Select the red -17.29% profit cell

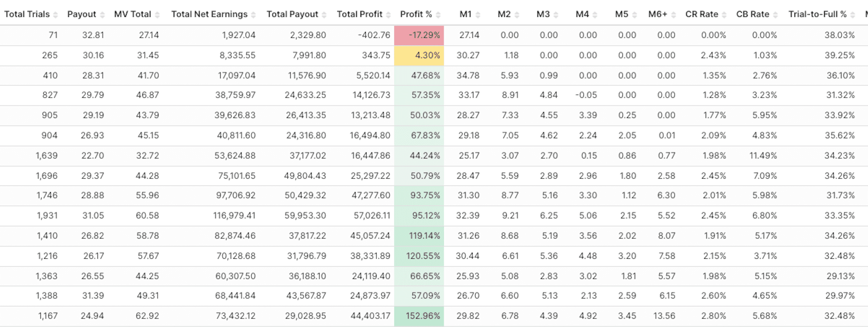pos(419,35)
